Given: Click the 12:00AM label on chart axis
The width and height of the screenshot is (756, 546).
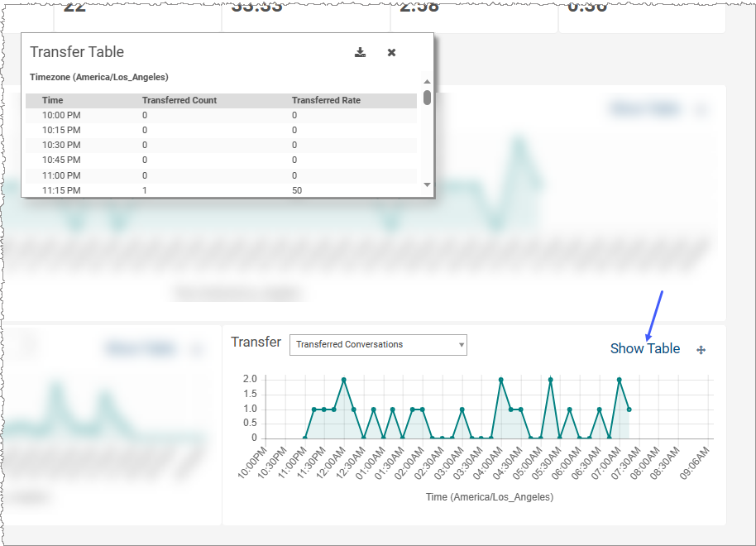Looking at the screenshot, I should pos(333,462).
